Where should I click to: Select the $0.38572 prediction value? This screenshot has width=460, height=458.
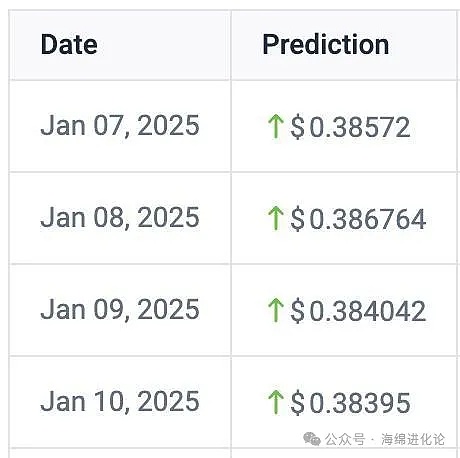(350, 127)
